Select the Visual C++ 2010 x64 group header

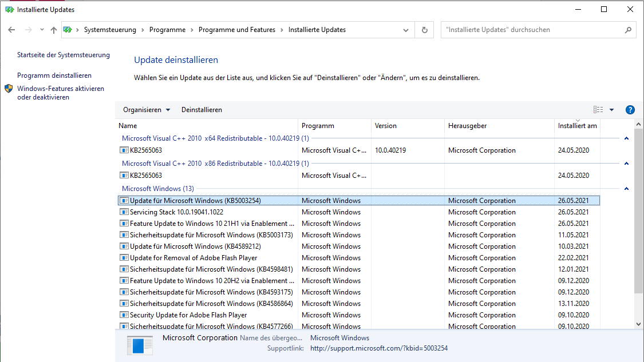click(215, 138)
